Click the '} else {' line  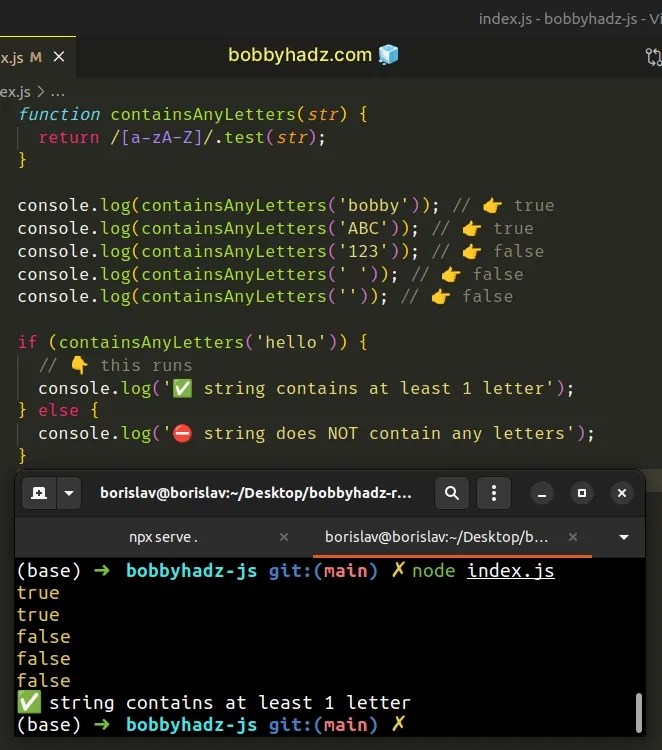pos(58,410)
